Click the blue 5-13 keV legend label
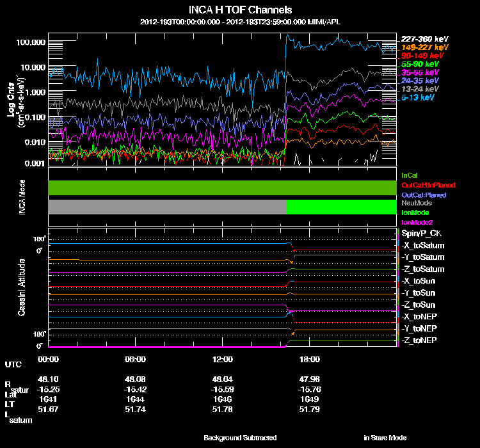Screen dimensions: 480x448 [x=419, y=98]
